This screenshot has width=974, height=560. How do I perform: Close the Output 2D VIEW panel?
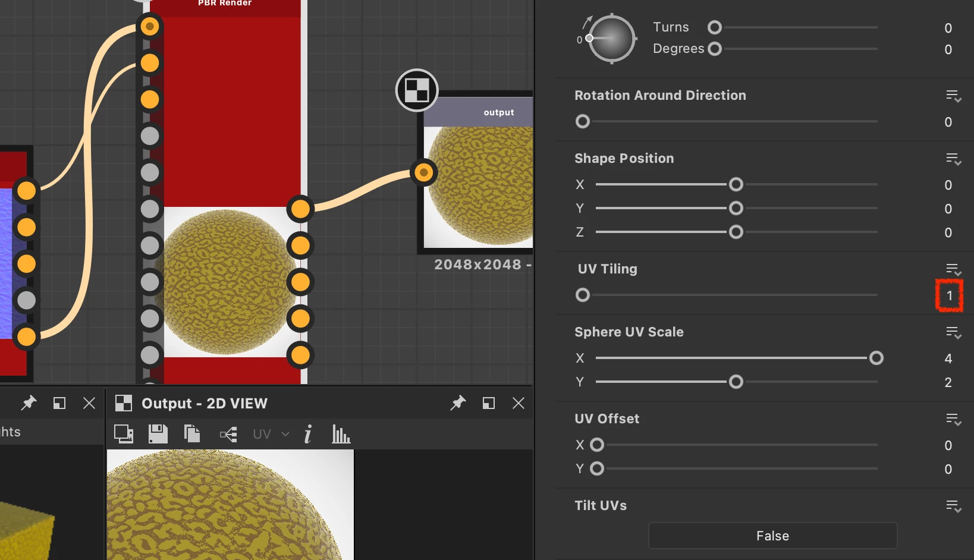tap(519, 403)
